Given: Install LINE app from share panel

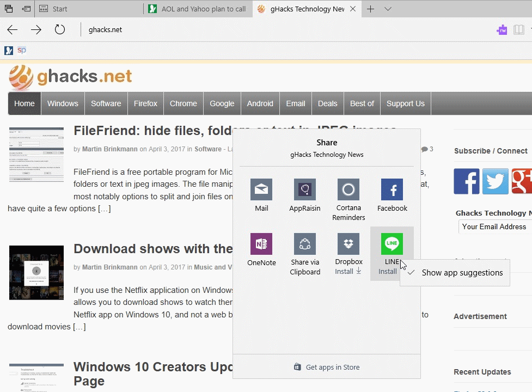Looking at the screenshot, I should pyautogui.click(x=392, y=254).
